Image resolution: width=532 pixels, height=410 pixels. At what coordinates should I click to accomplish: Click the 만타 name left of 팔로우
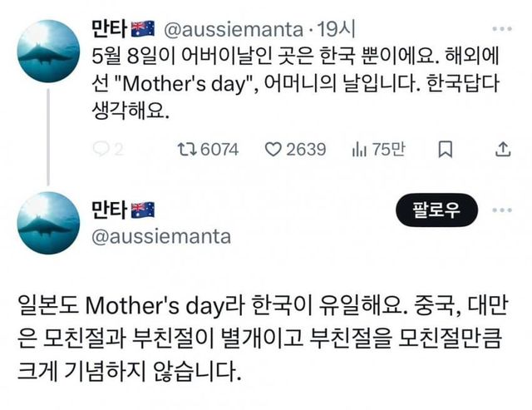(108, 208)
